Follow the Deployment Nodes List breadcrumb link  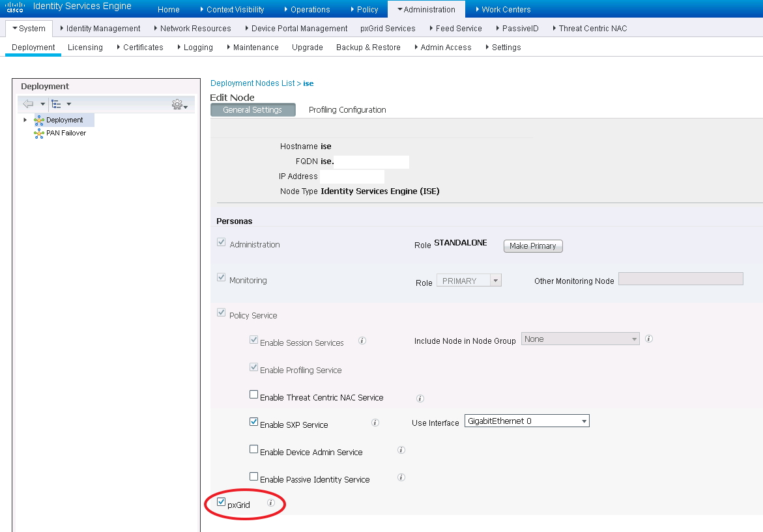(x=253, y=83)
